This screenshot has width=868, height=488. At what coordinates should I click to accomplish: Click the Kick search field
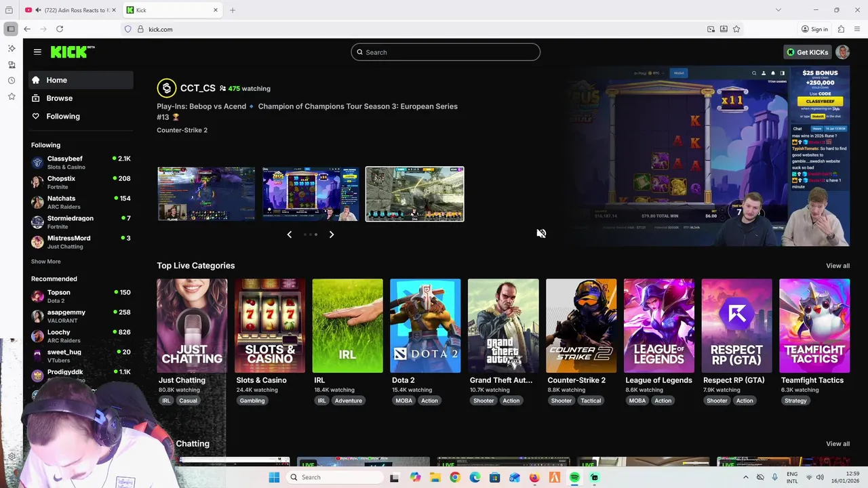click(446, 52)
